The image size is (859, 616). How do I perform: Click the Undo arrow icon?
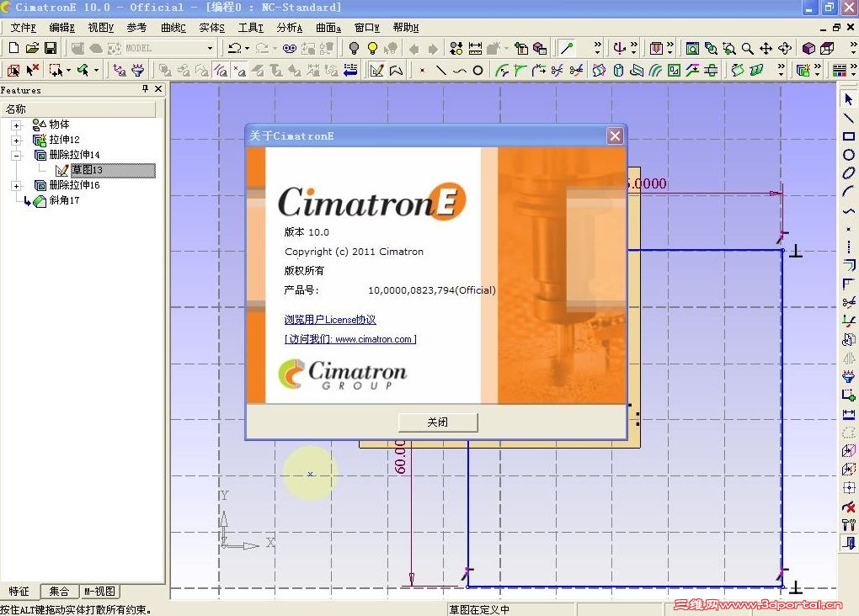[234, 48]
